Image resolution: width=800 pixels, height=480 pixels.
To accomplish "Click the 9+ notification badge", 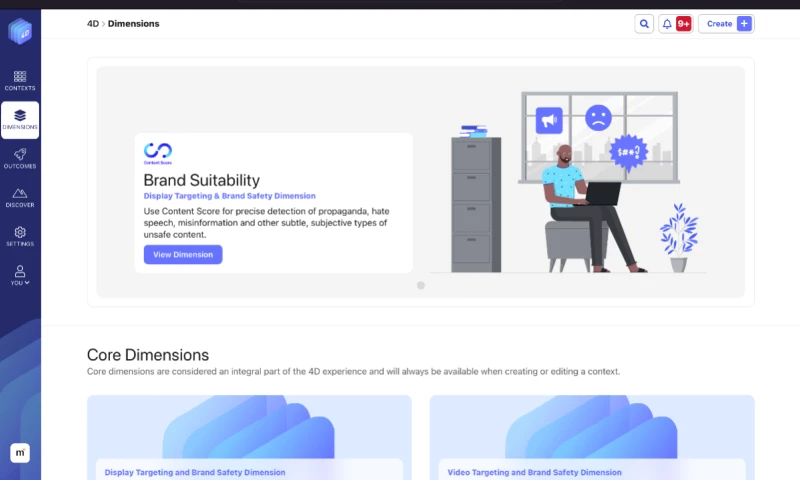I will [683, 24].
